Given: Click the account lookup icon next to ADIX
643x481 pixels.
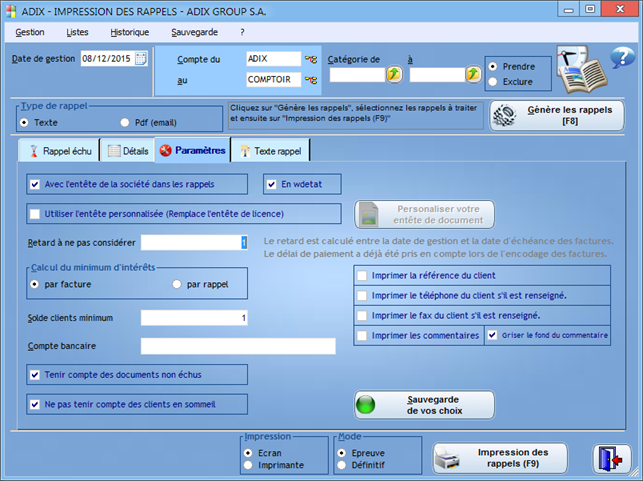Looking at the screenshot, I should point(311,59).
